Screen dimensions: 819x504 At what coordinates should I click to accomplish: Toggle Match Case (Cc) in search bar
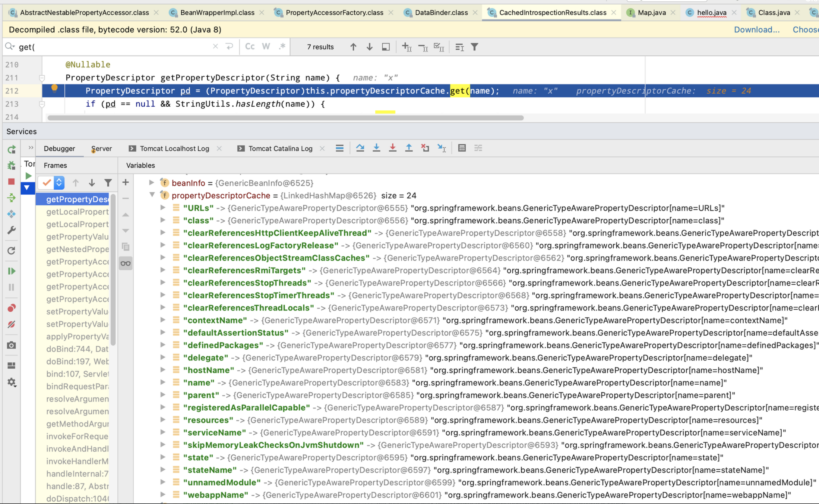[x=250, y=47]
